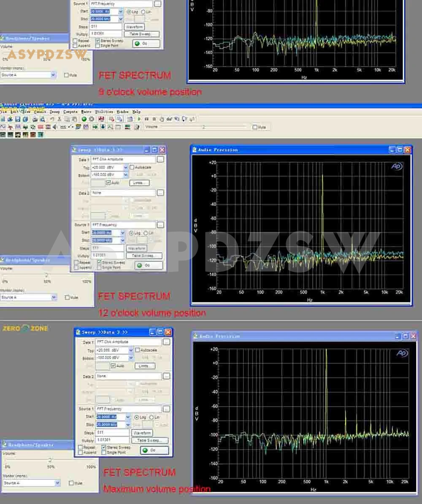Click the Data 1 browse button in the Maximum volume Sweep panel
Viewport: 422px width, 504px height.
pos(166,342)
